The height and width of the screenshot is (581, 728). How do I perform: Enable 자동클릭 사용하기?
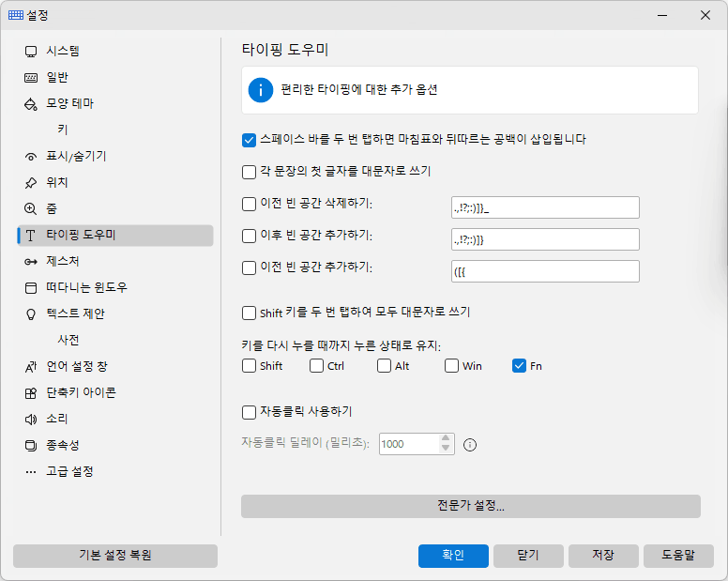[x=249, y=412]
